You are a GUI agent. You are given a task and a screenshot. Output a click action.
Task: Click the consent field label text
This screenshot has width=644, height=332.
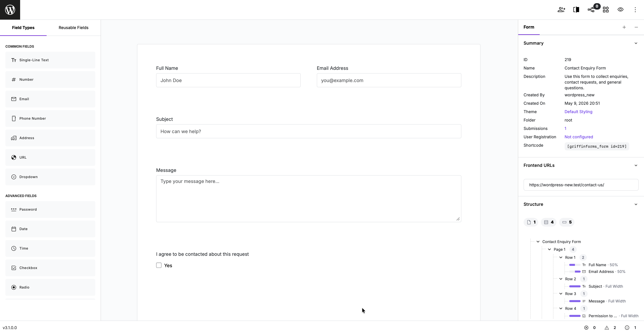click(x=202, y=254)
